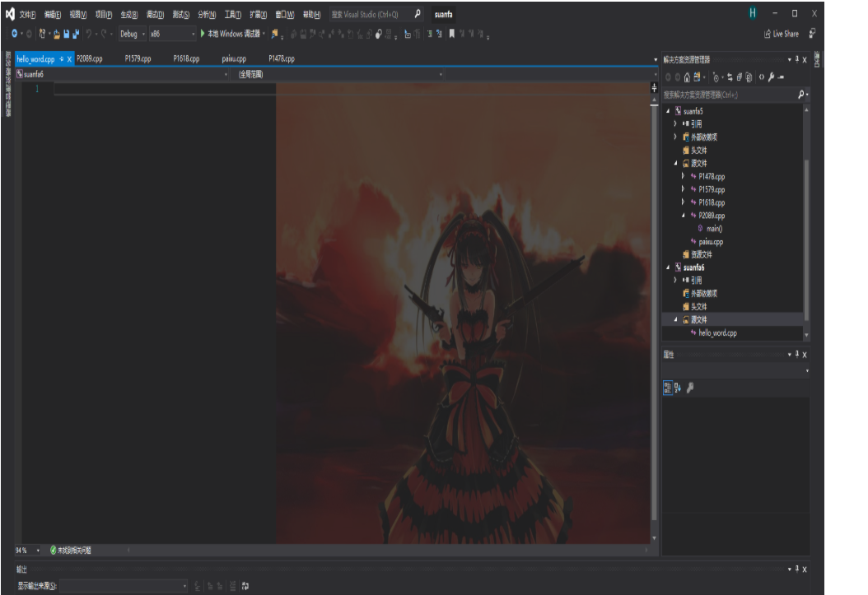The image size is (868, 595).
Task: Start 本地 Windows 调试器
Action: [231, 34]
